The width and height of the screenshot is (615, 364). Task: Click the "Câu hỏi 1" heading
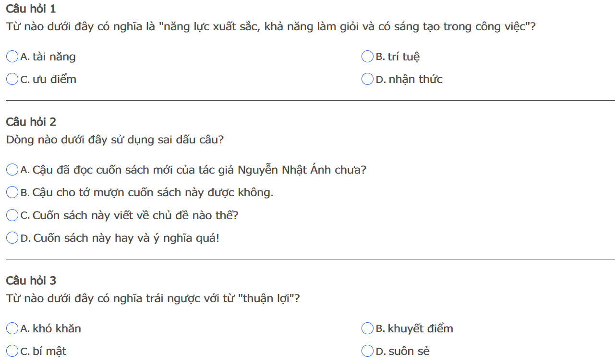[x=31, y=9]
